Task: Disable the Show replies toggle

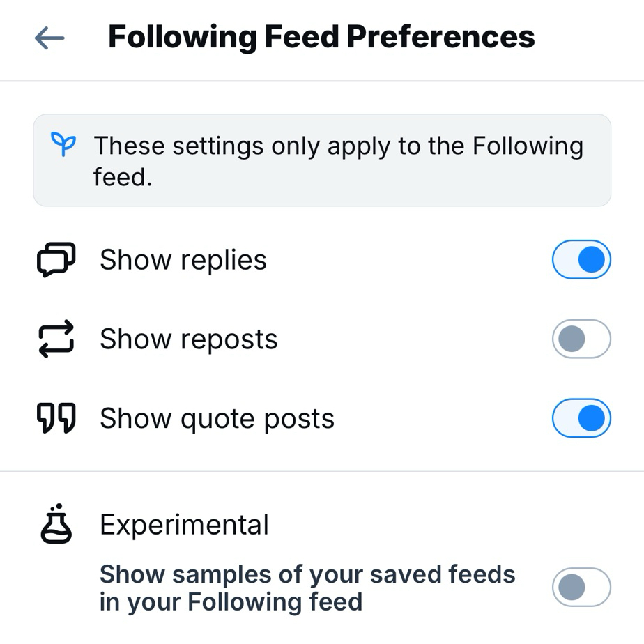Action: point(581,260)
